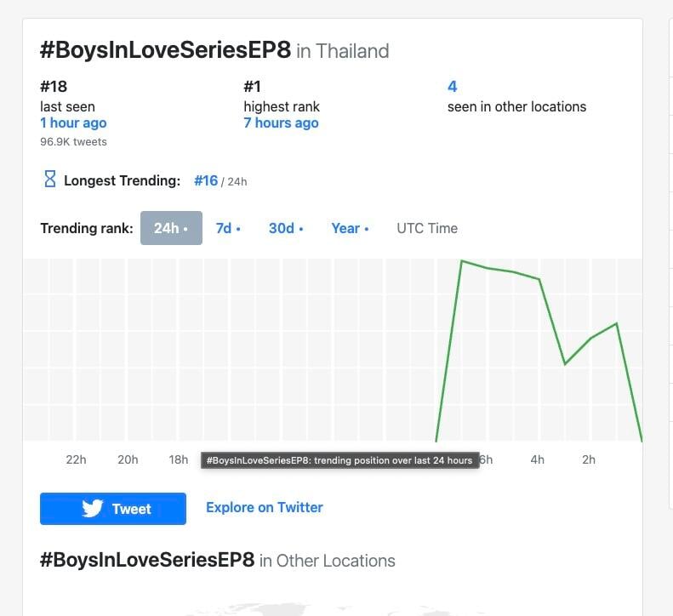Viewport: 673px width, 616px height.
Task: Click the trending position tooltip
Action: pos(339,460)
